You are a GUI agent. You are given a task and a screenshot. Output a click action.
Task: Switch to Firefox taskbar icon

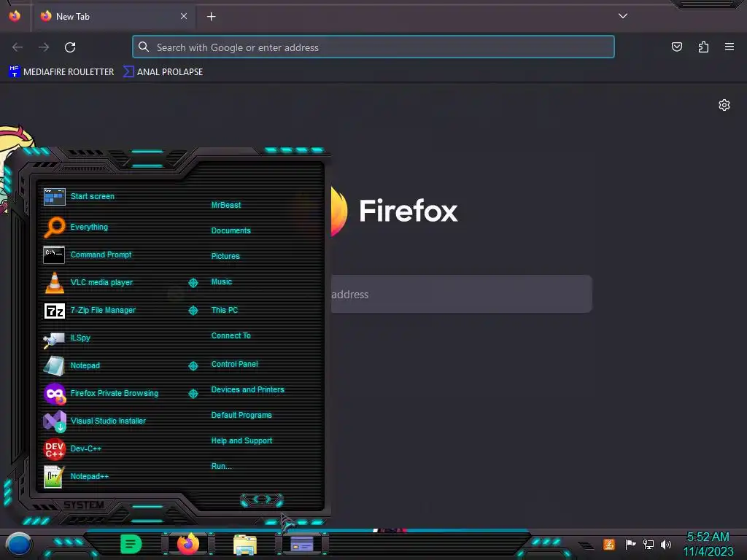pos(188,544)
